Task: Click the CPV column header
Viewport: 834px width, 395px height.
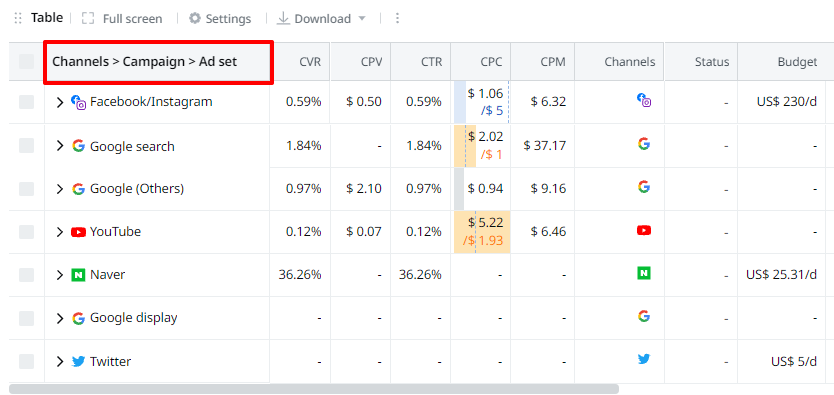Action: [x=360, y=62]
